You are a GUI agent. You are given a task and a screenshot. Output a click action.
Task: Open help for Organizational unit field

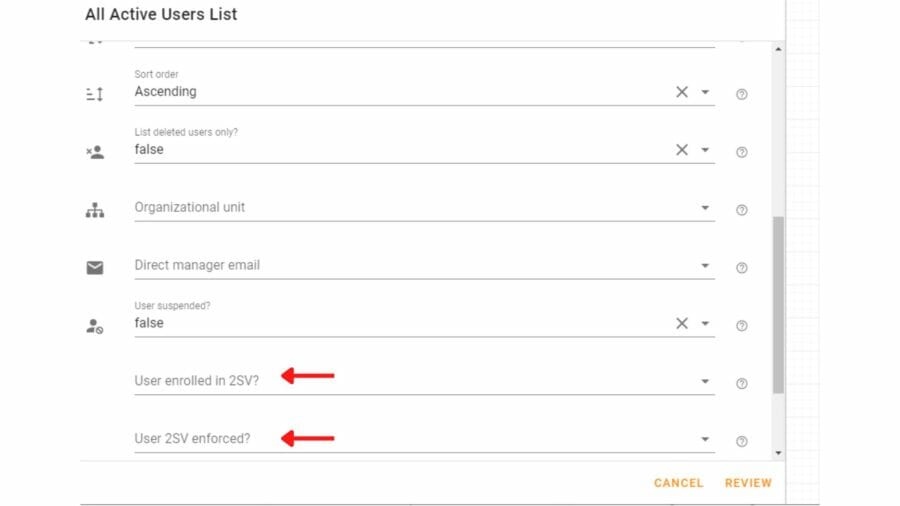[742, 210]
